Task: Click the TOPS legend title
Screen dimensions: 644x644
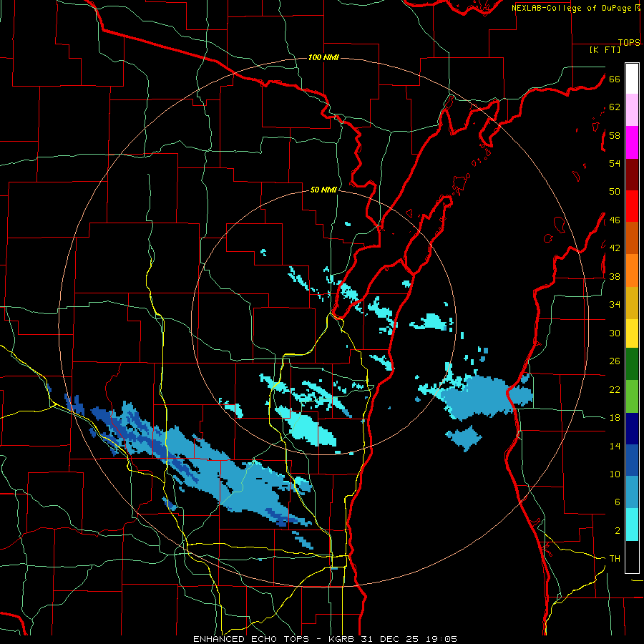Action: coord(629,42)
